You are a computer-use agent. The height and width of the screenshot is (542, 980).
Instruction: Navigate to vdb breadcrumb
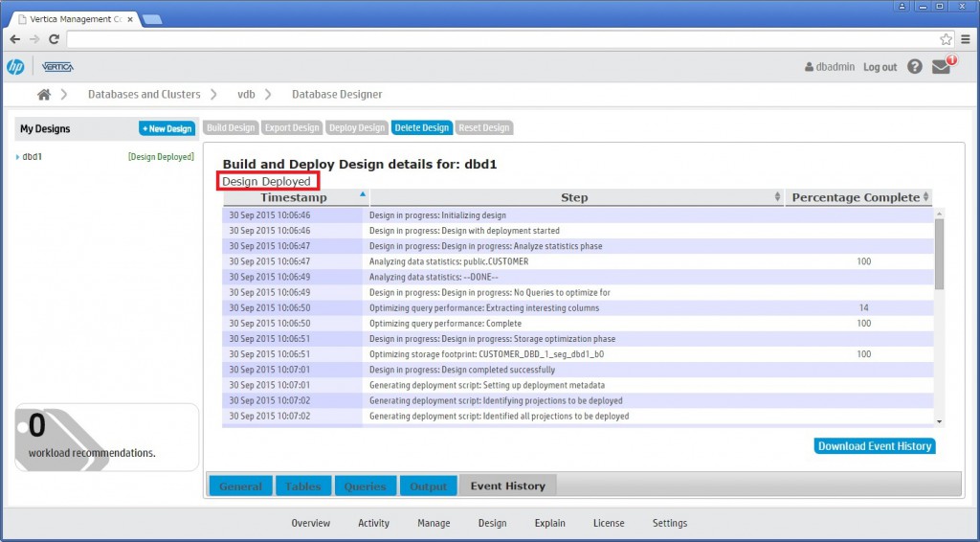click(x=246, y=95)
